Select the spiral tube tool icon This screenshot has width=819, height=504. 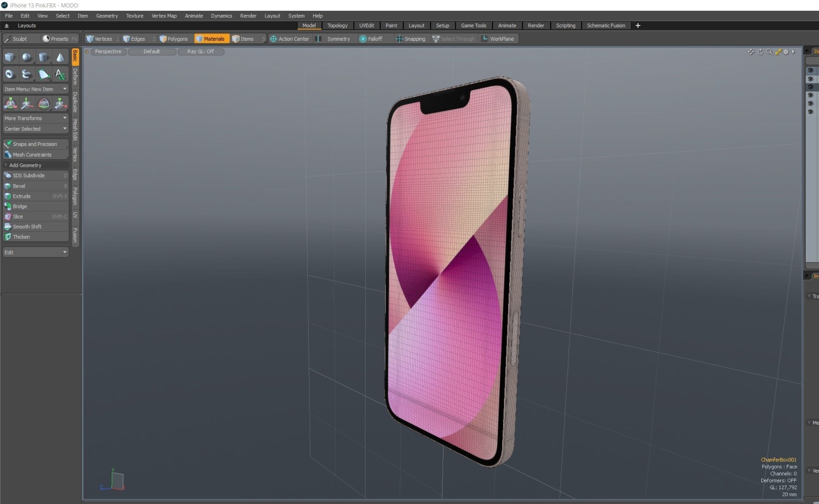27,74
